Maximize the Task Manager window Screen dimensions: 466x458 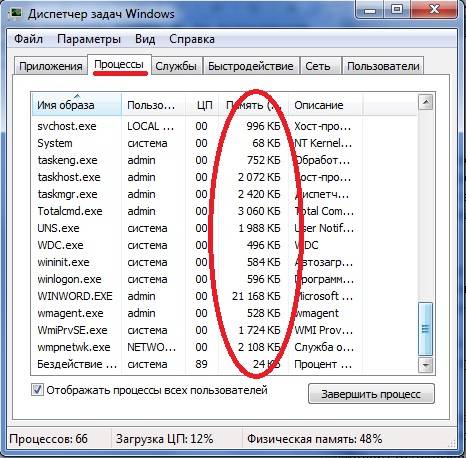tap(397, 10)
